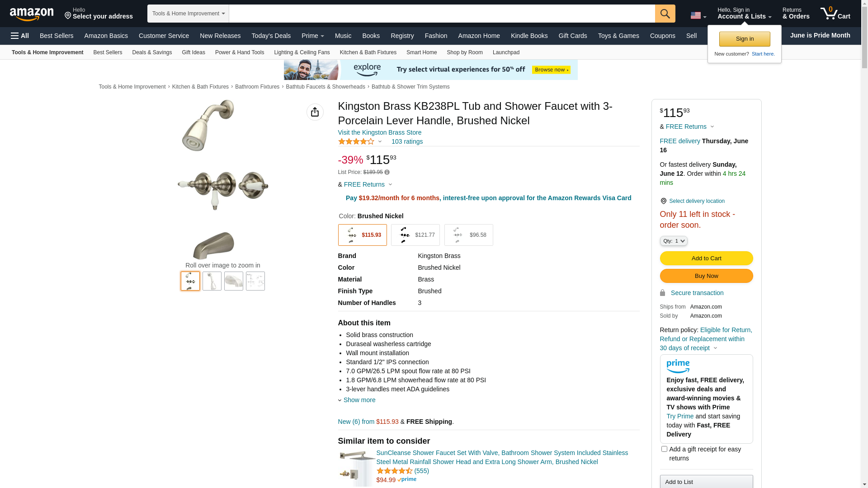Check the gift receipt checkbox

(664, 449)
